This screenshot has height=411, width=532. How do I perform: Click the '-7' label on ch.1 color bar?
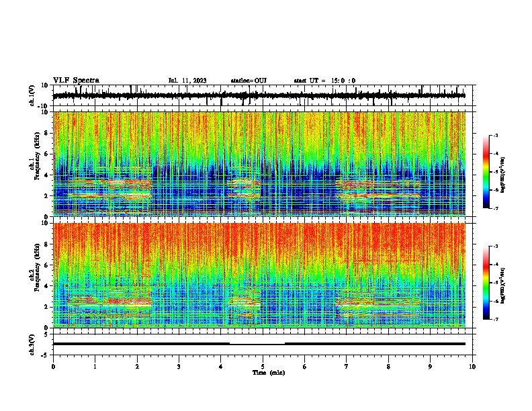pos(495,208)
